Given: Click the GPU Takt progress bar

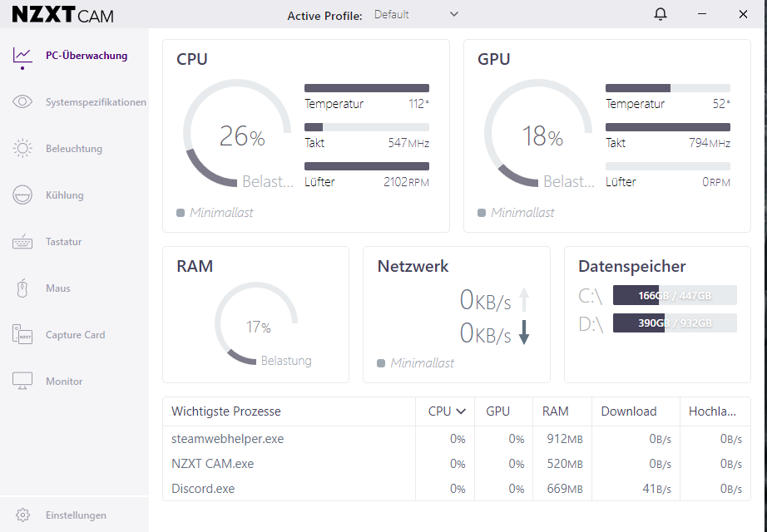Looking at the screenshot, I should coord(668,127).
